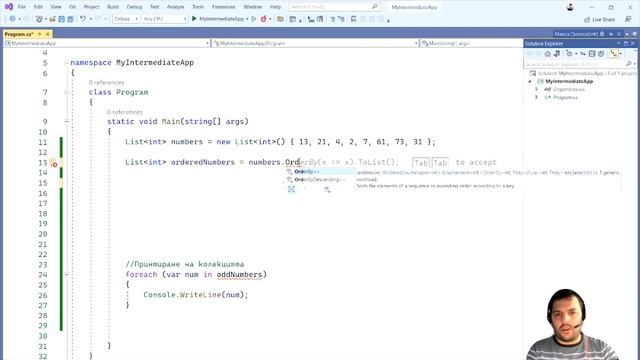Open the Debug menu
Screen dimensions: 640x360
[x=134, y=7]
